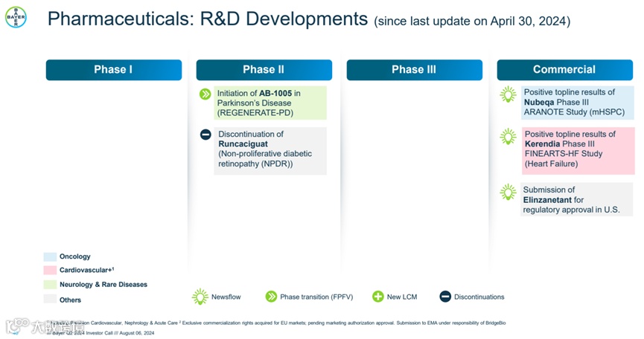
Task: Click the 'Investor Call /// August 06, 2024' footer
Action: pos(120,333)
